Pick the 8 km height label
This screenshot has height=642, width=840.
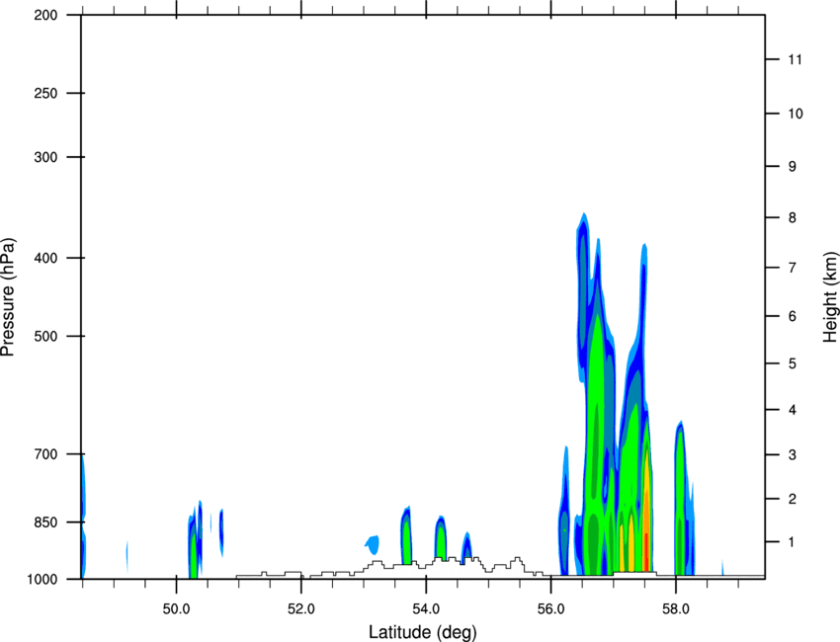(793, 218)
